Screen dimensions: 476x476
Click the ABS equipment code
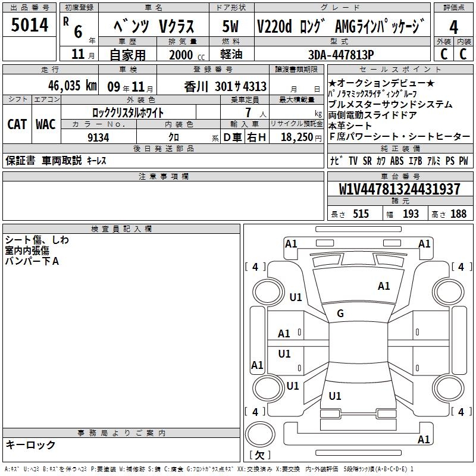[396, 161]
